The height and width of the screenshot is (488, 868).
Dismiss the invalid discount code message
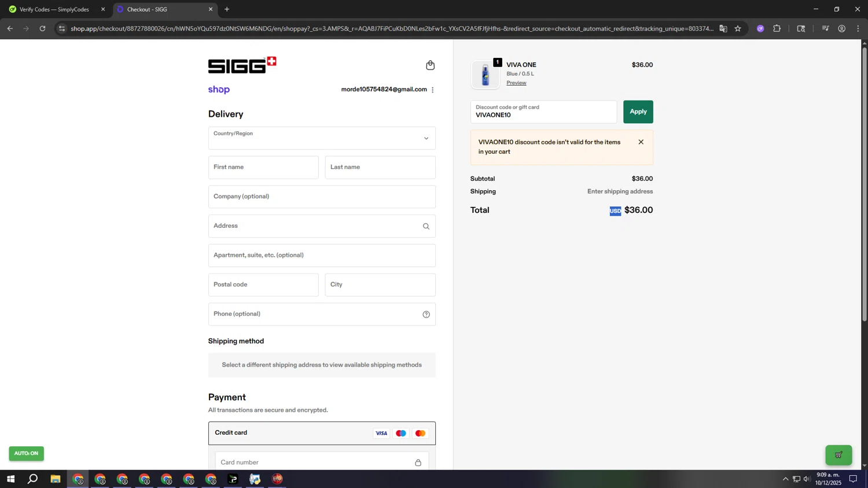pos(641,142)
